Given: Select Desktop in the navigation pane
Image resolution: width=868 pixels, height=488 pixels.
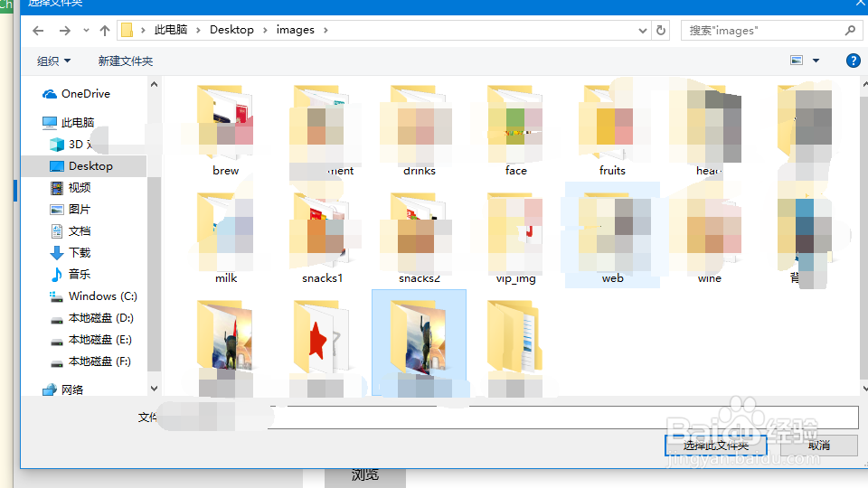Looking at the screenshot, I should pos(83,166).
